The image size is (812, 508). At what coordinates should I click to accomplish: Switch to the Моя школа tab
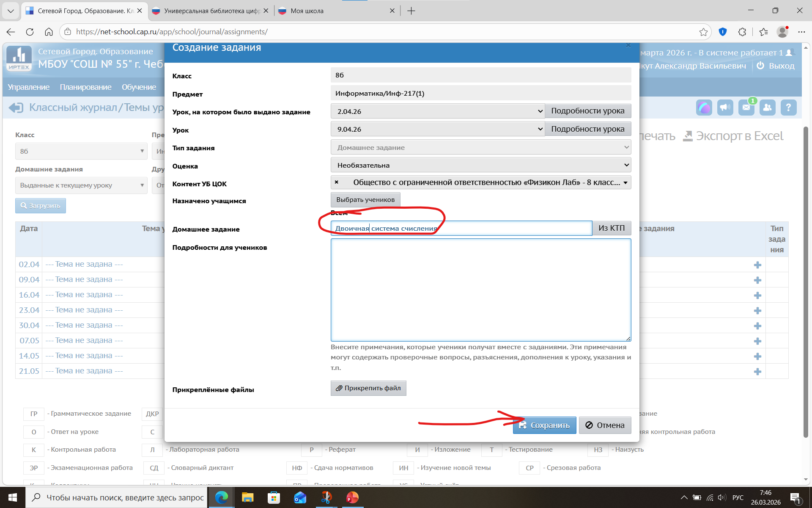(x=307, y=11)
